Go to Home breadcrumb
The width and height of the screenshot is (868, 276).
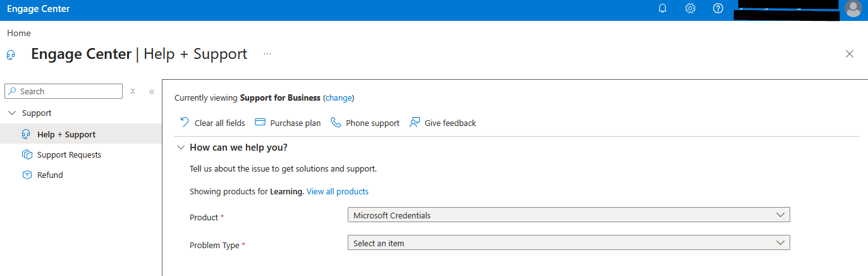click(19, 33)
